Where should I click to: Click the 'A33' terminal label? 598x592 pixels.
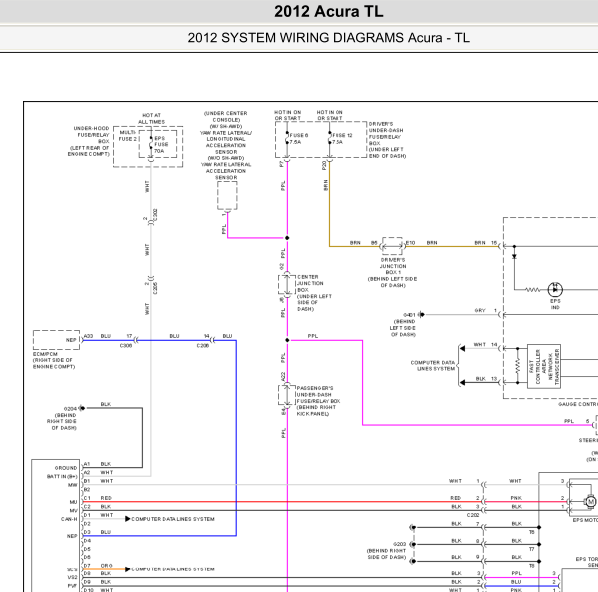[x=88, y=336]
